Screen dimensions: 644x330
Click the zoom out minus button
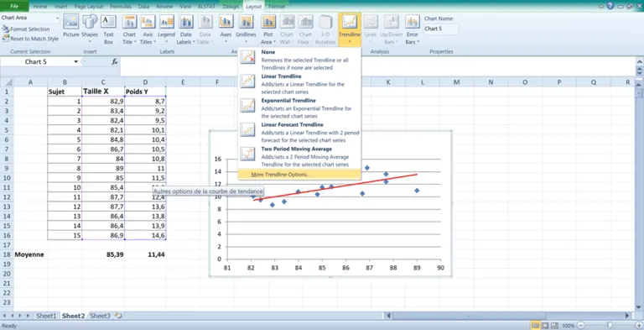pyautogui.click(x=581, y=326)
